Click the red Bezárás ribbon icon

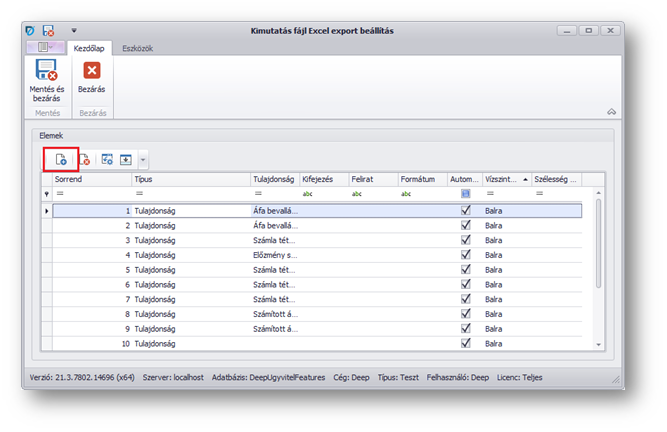(x=92, y=71)
